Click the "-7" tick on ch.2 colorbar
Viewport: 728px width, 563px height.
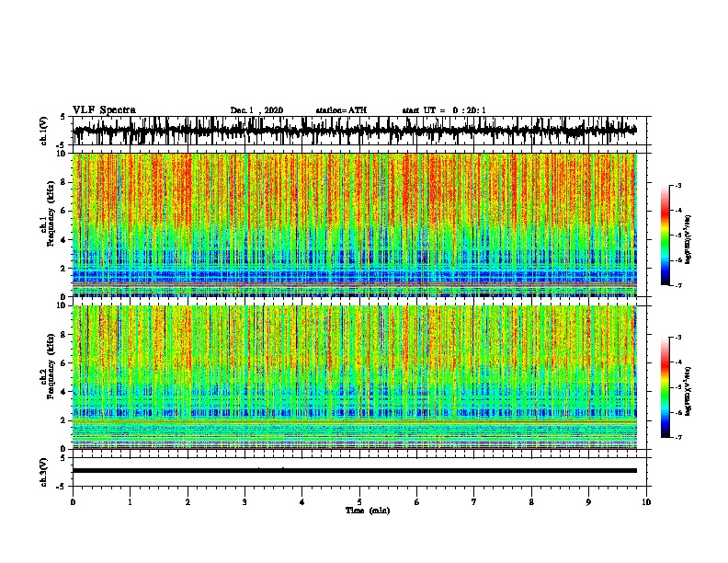[x=677, y=437]
